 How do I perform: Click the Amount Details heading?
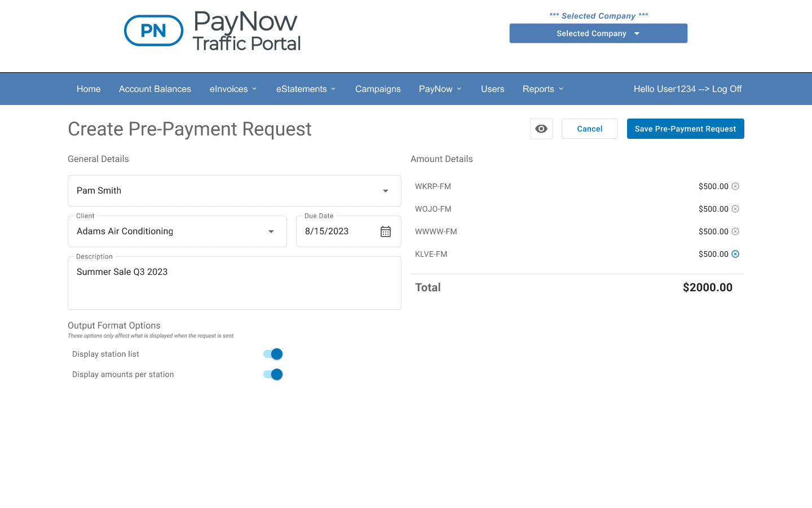(442, 159)
